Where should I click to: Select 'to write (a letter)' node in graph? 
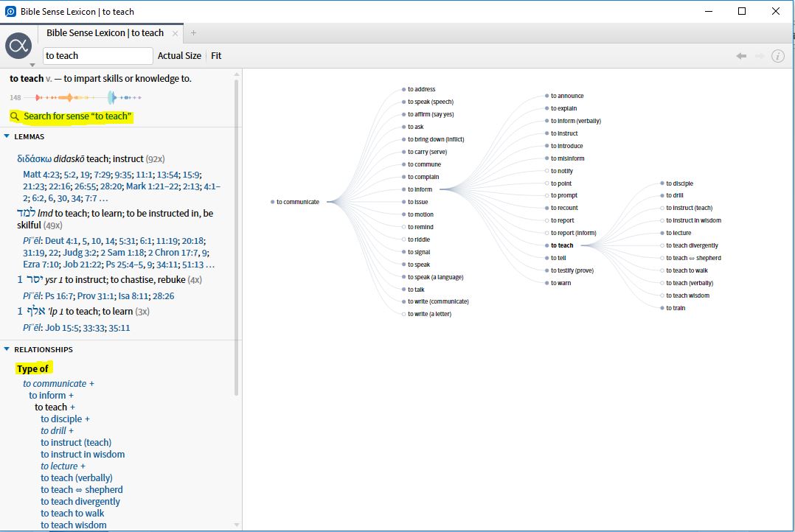coord(427,314)
